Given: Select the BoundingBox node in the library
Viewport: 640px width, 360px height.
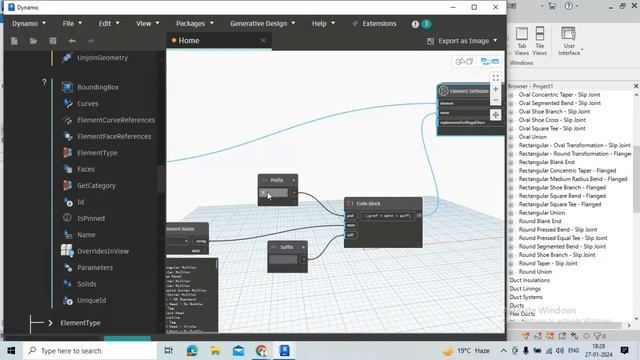Looking at the screenshot, I should 98,87.
